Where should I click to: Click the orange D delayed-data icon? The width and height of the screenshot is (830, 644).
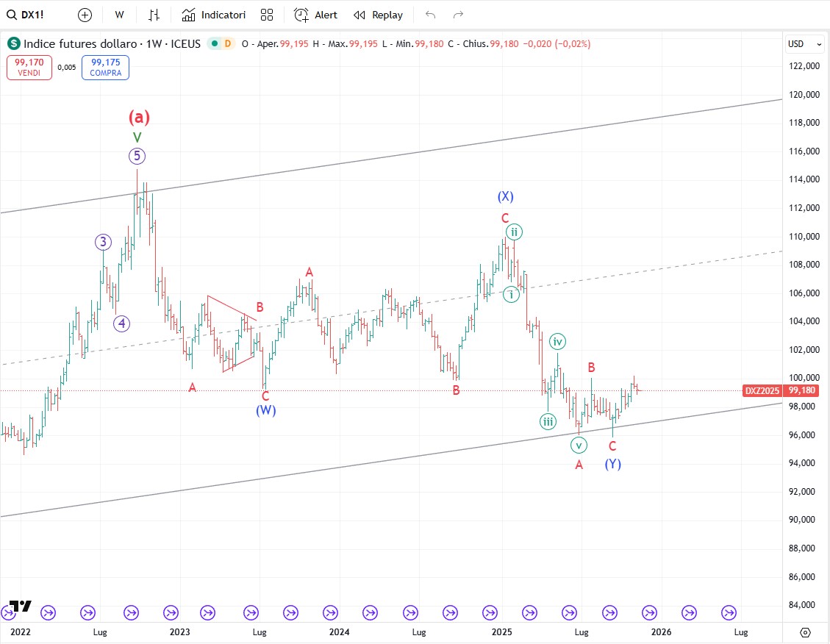tap(227, 44)
